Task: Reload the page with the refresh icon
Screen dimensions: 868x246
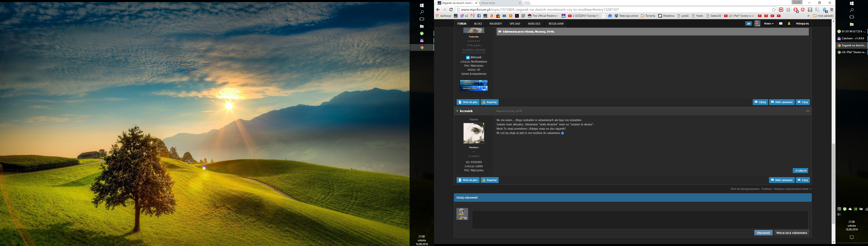Action: click(x=451, y=10)
